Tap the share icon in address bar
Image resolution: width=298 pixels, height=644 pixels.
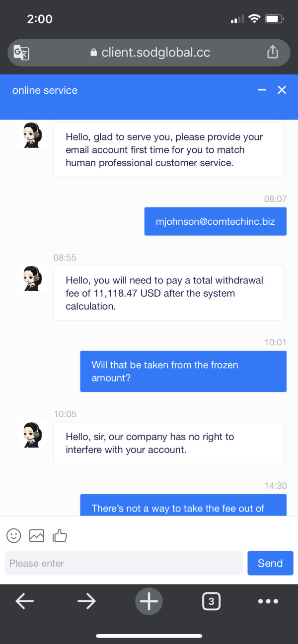(x=272, y=52)
